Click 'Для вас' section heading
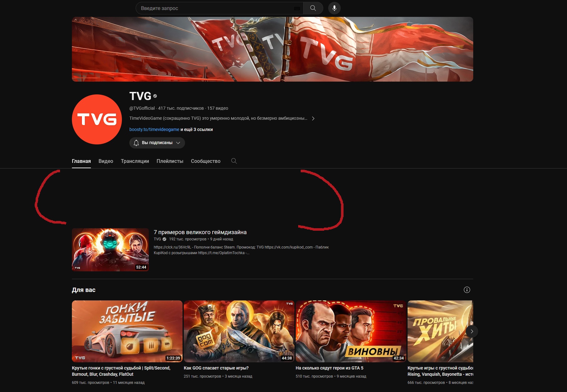 [84, 290]
